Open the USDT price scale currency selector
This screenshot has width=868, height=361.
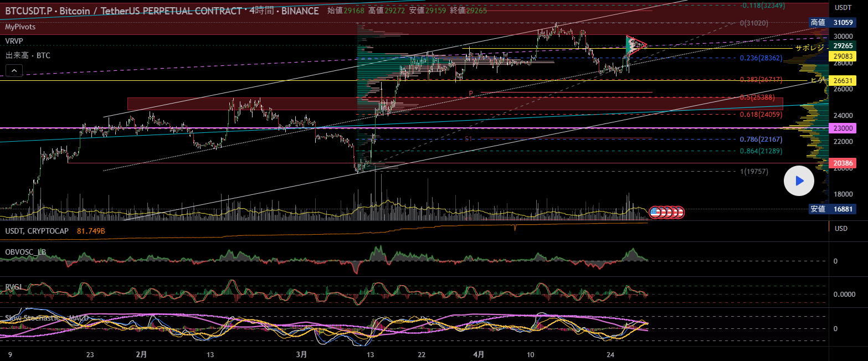[x=843, y=8]
